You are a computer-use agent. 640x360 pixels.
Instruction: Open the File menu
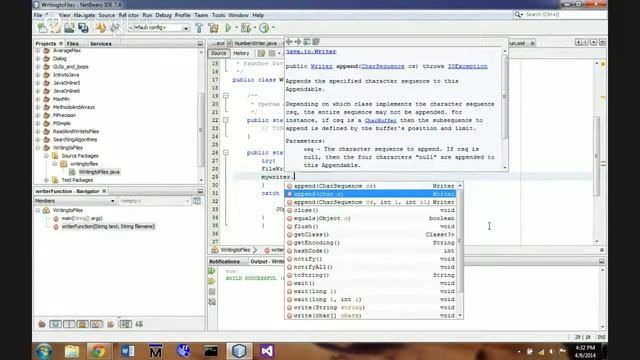click(38, 15)
